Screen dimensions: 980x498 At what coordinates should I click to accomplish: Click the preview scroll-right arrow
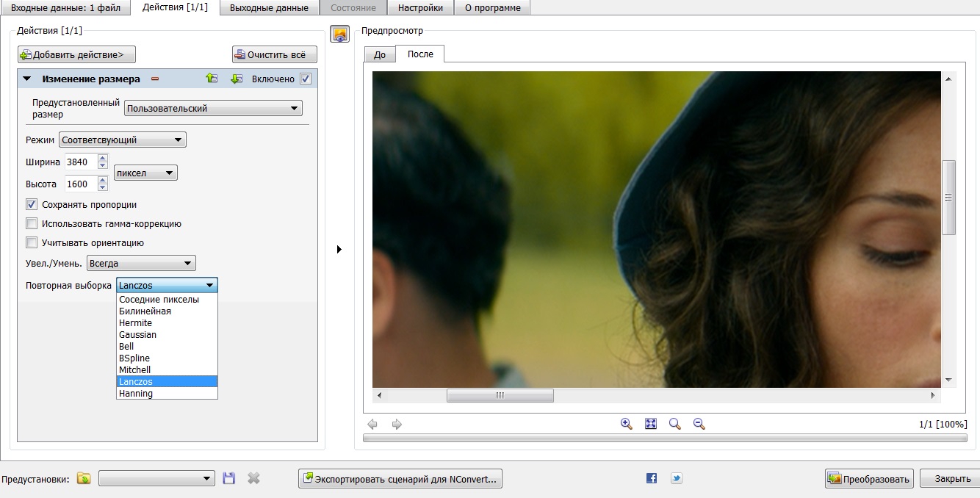pos(934,395)
